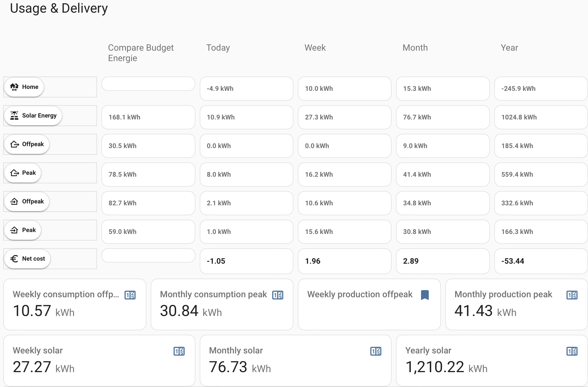Image resolution: width=588 pixels, height=387 pixels.
Task: Select the 9.0 kWh Month cell
Action: click(443, 146)
